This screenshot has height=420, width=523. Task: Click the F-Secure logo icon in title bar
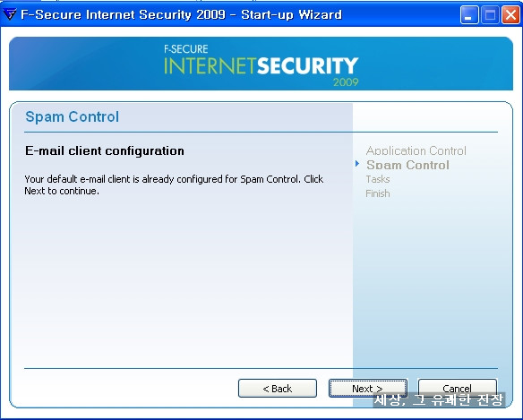9,14
